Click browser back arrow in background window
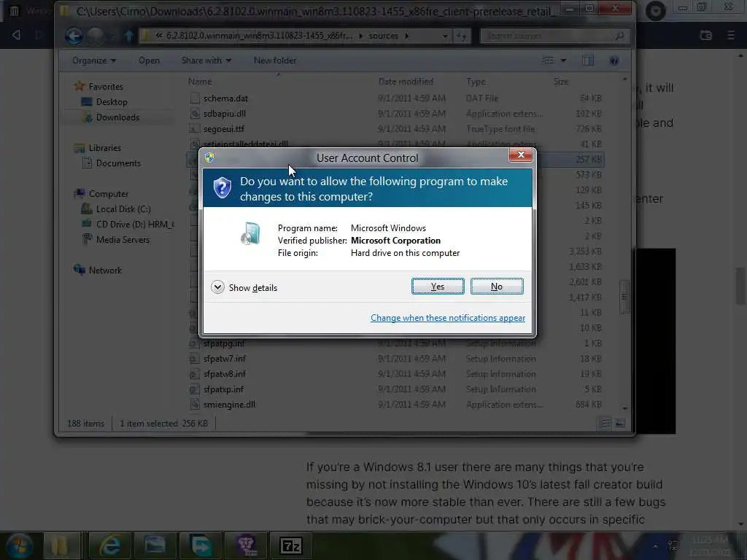747x560 pixels. point(16,35)
